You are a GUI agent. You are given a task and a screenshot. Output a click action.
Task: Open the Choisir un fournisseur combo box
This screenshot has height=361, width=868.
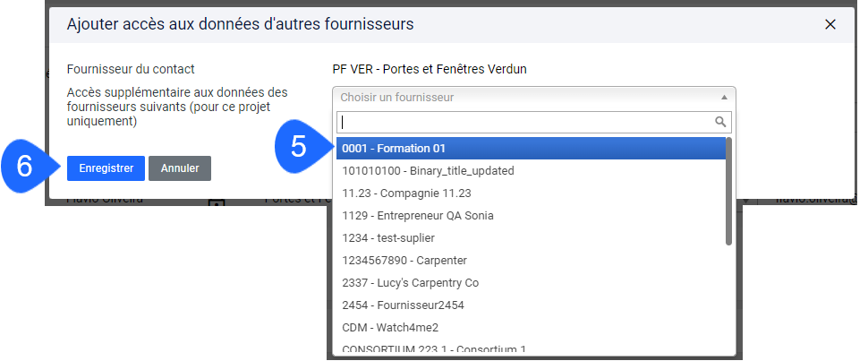pos(533,98)
